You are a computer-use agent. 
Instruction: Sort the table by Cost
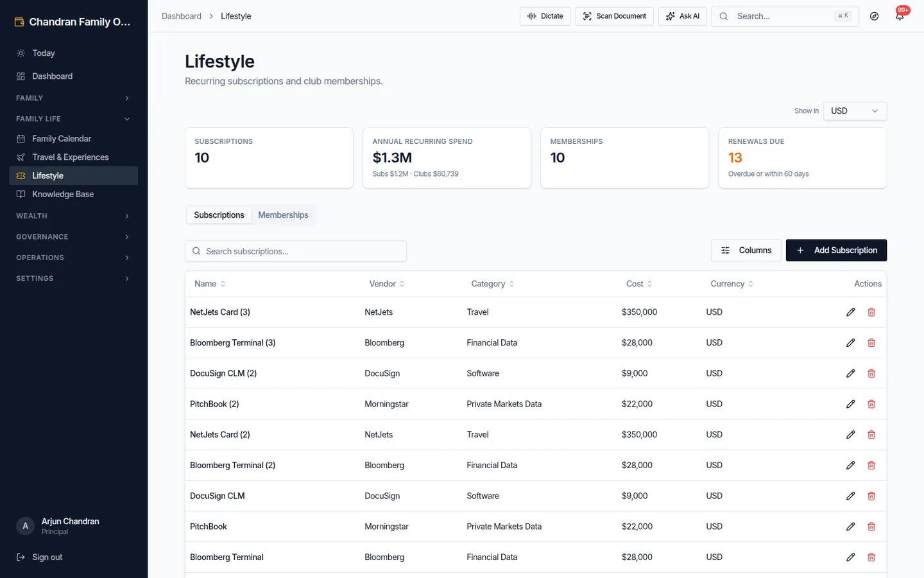click(639, 284)
